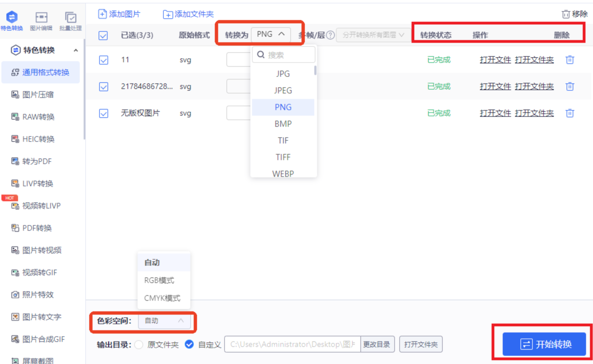Select 图片转视频 in the sidebar
593x364 pixels.
pyautogui.click(x=41, y=250)
